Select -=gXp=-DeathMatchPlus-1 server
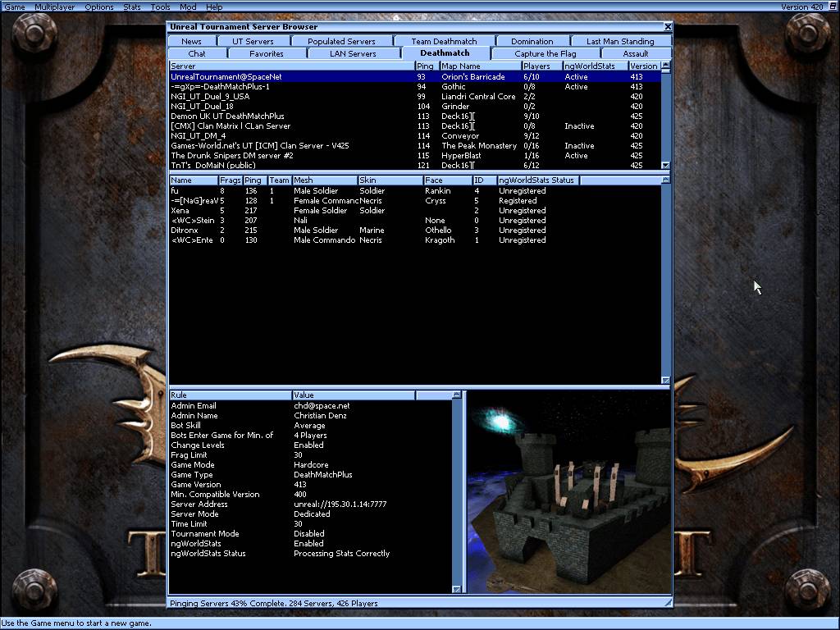840x630 pixels. [415, 87]
